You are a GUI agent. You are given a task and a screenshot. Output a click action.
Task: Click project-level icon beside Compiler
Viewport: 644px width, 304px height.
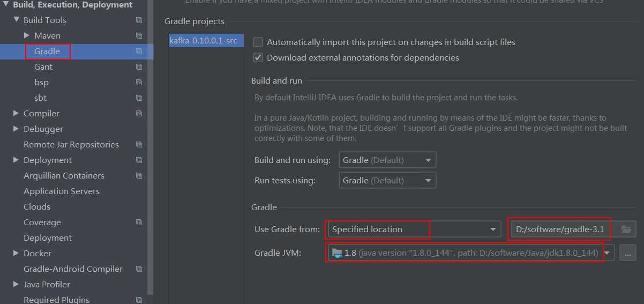click(139, 114)
